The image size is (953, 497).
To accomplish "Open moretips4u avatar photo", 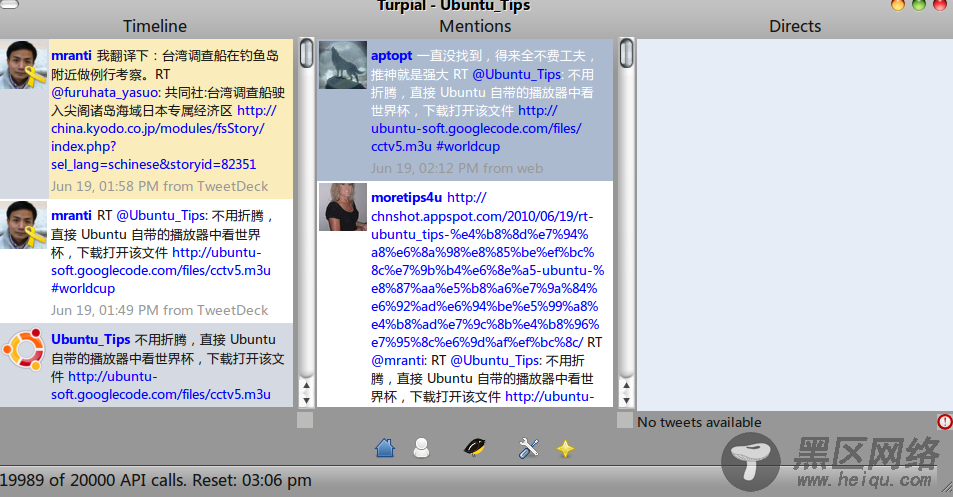I will [x=343, y=207].
